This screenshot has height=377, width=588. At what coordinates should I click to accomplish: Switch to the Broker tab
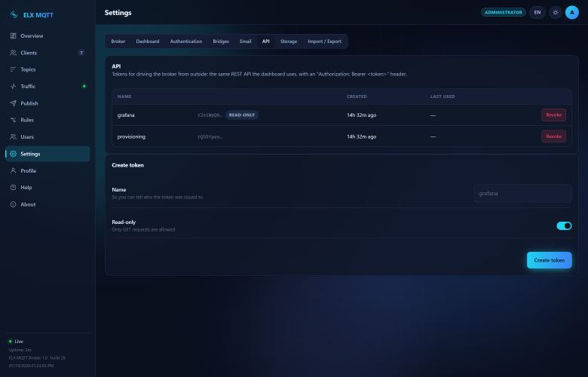[118, 41]
